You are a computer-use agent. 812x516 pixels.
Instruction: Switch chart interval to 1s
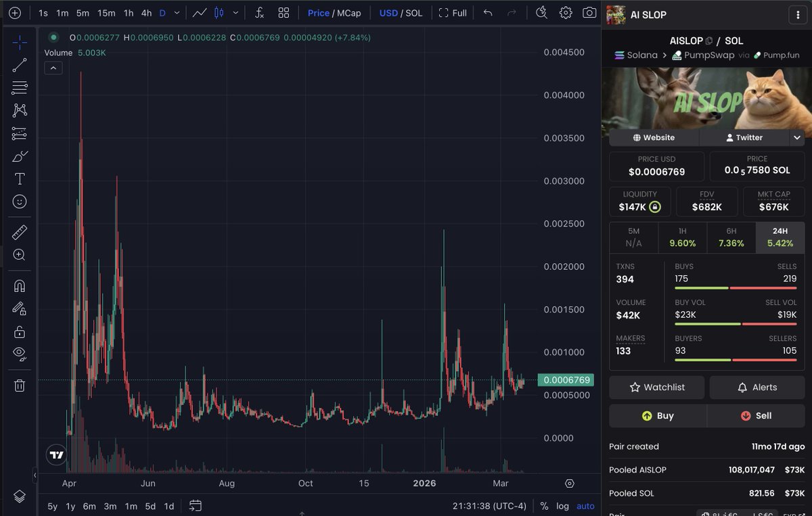tap(43, 13)
